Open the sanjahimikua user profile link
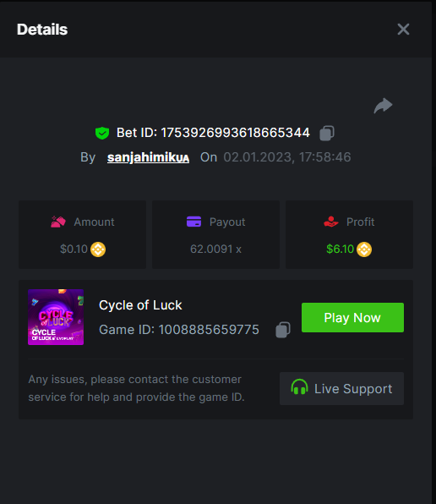 point(148,157)
